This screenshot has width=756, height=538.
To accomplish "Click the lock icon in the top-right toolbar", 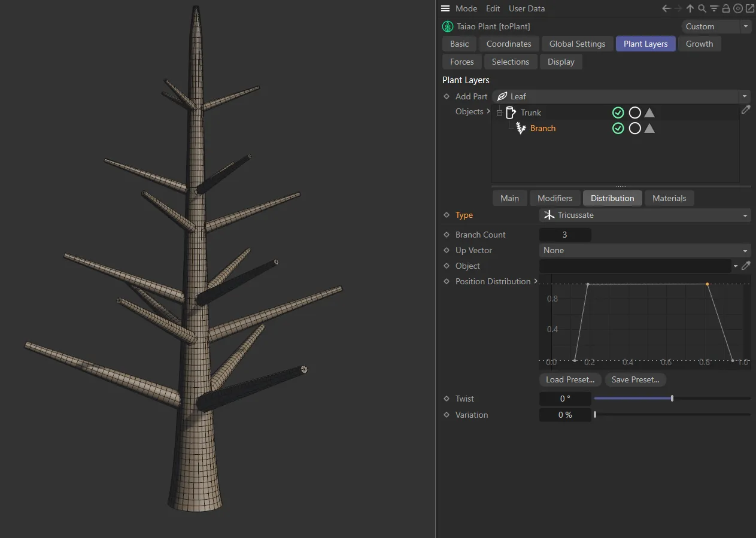I will coord(725,8).
